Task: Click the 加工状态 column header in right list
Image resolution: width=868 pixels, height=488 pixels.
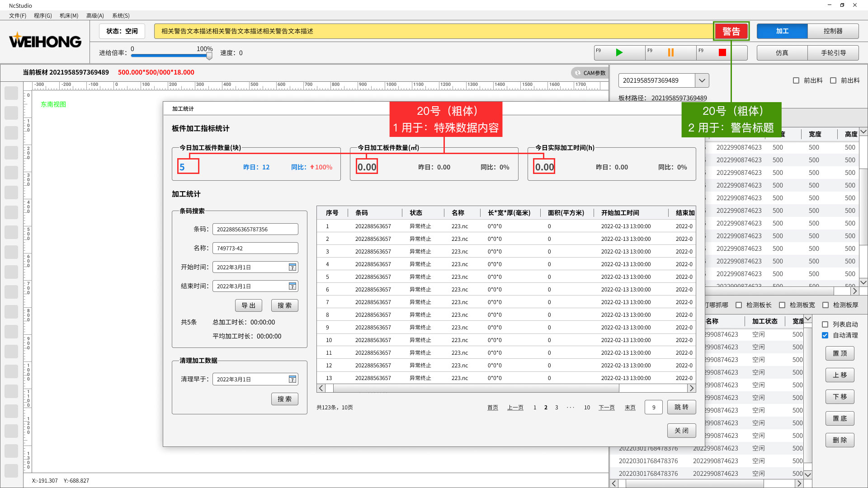Action: [765, 321]
